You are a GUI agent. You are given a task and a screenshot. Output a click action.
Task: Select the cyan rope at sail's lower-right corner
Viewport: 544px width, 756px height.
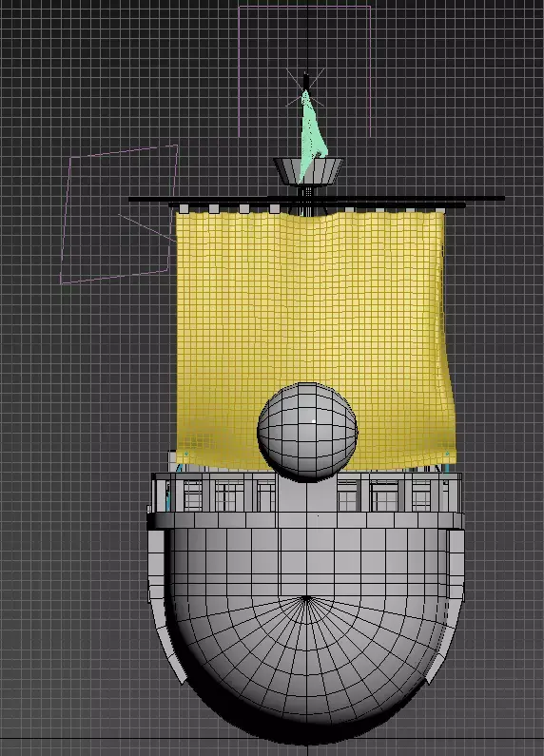[446, 467]
